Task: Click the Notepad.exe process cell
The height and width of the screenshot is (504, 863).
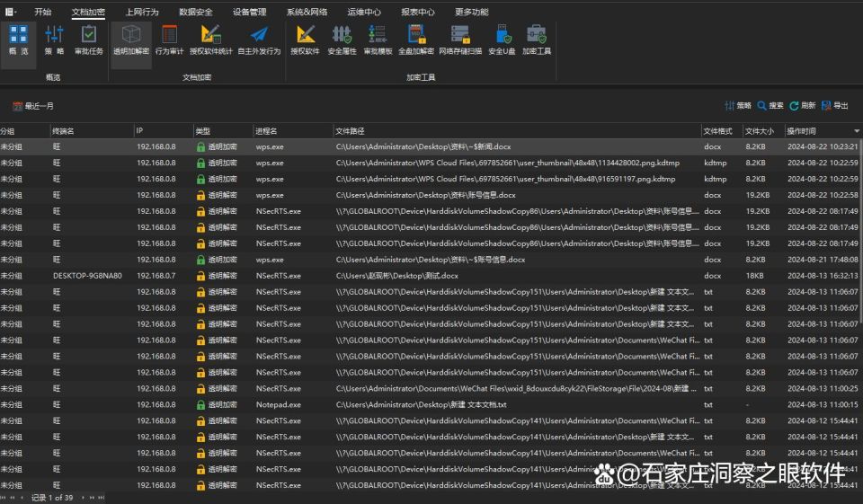Action: [x=279, y=404]
